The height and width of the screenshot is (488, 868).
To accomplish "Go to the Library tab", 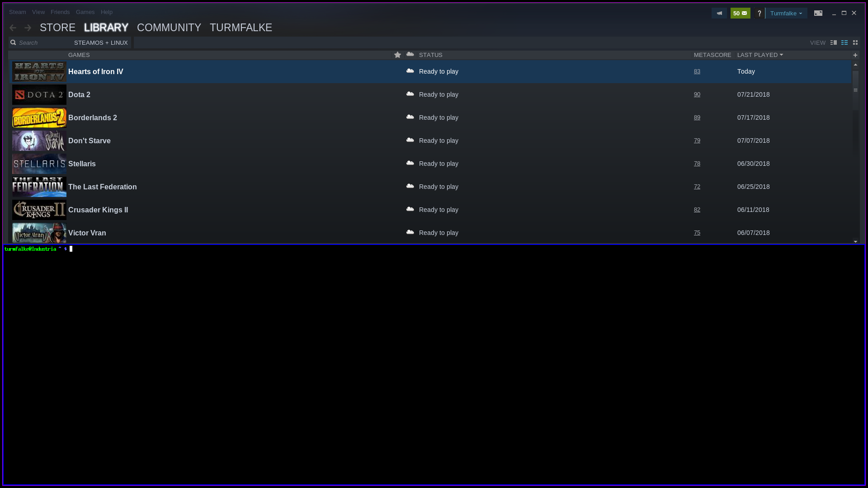I will (106, 28).
